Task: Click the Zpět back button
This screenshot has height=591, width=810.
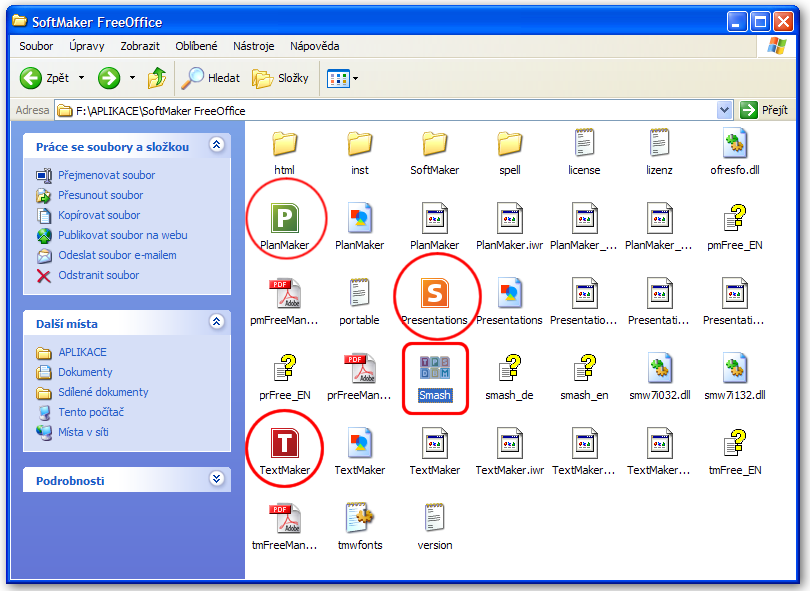Action: (x=45, y=78)
